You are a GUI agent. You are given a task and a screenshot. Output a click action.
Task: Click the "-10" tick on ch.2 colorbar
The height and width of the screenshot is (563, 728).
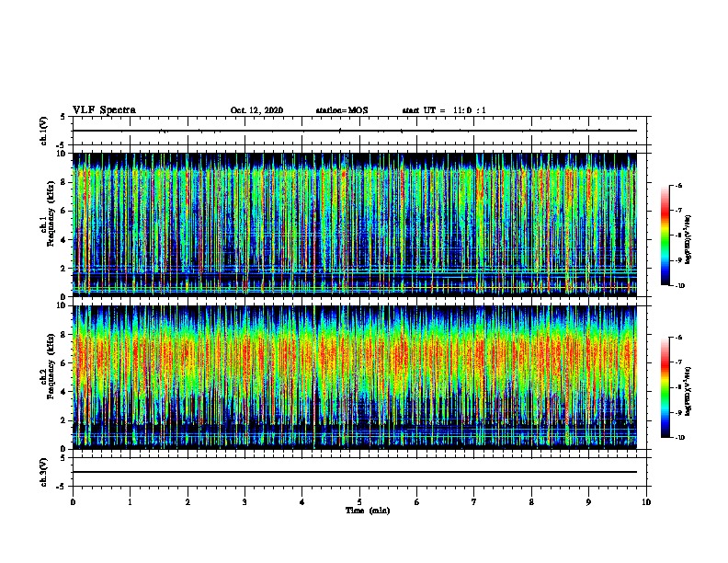[679, 438]
